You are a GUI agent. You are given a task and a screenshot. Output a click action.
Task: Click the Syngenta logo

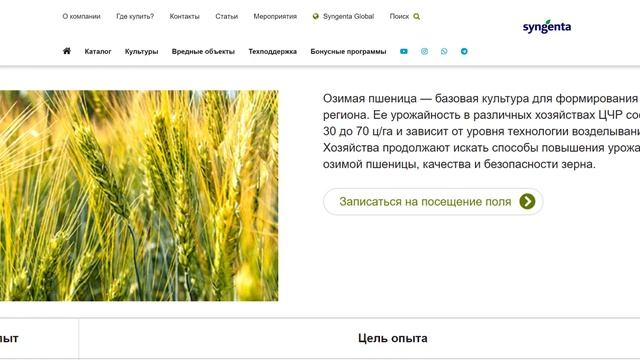click(547, 27)
